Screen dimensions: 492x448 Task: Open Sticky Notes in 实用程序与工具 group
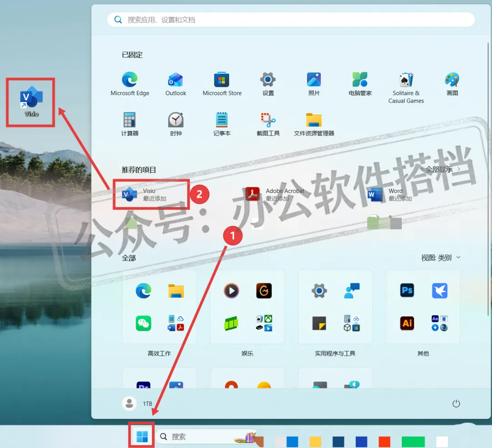click(x=319, y=323)
